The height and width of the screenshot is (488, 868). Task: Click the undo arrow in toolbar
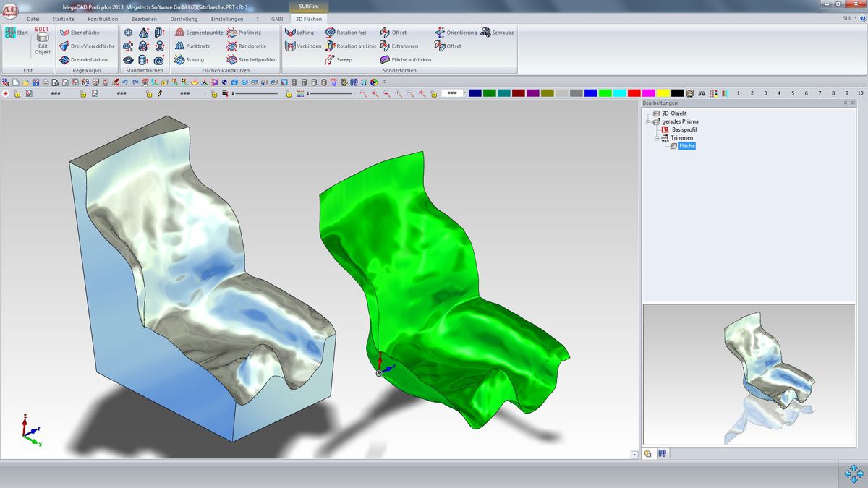click(125, 82)
